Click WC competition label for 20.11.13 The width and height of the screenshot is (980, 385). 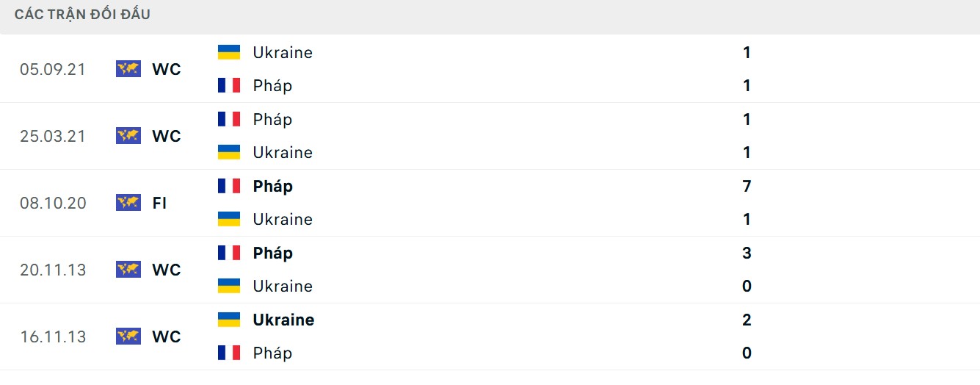[x=167, y=270]
